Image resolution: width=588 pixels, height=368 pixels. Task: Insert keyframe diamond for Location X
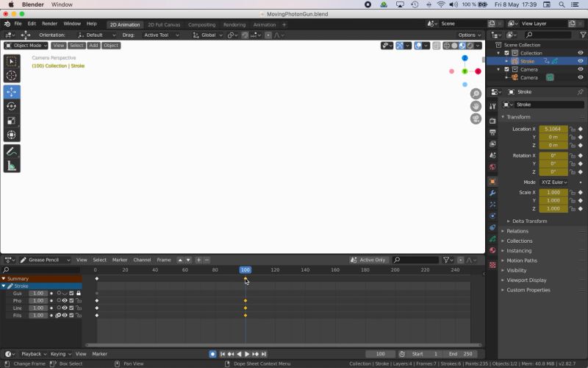[581, 129]
